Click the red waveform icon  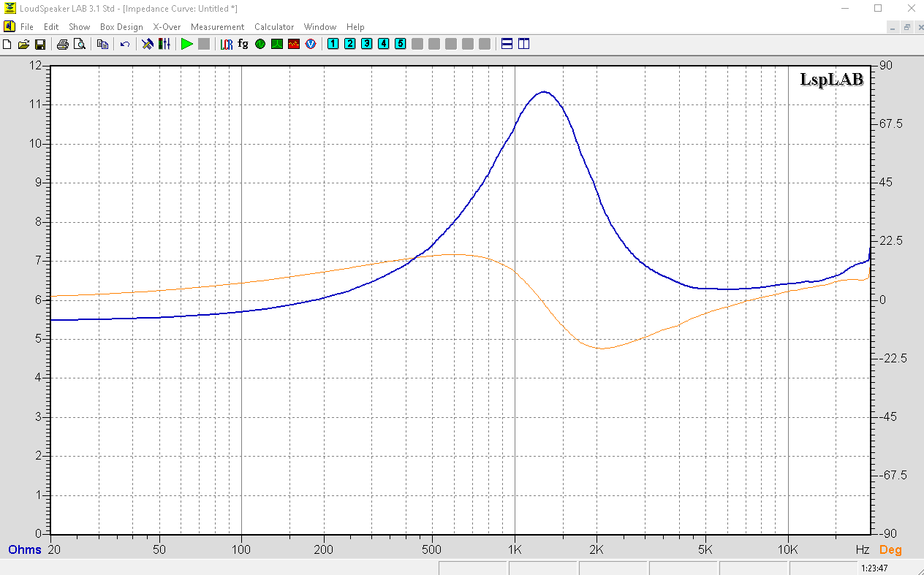(294, 44)
